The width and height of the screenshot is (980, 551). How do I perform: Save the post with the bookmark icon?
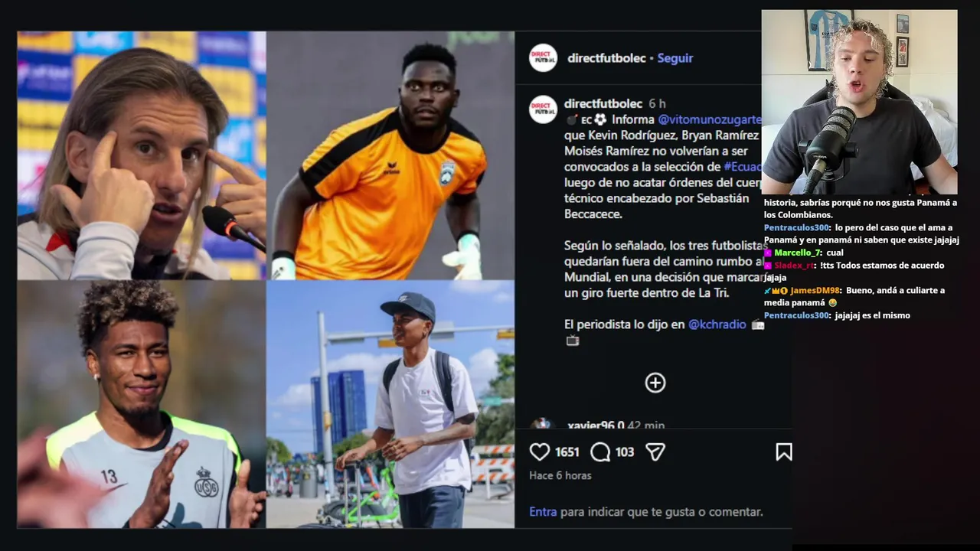tap(783, 452)
